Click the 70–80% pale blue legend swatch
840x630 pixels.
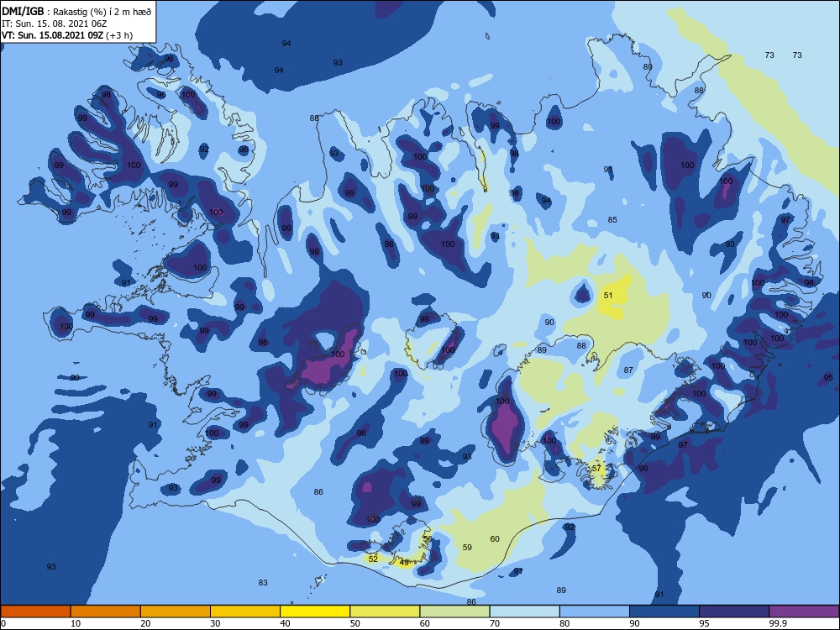524,612
